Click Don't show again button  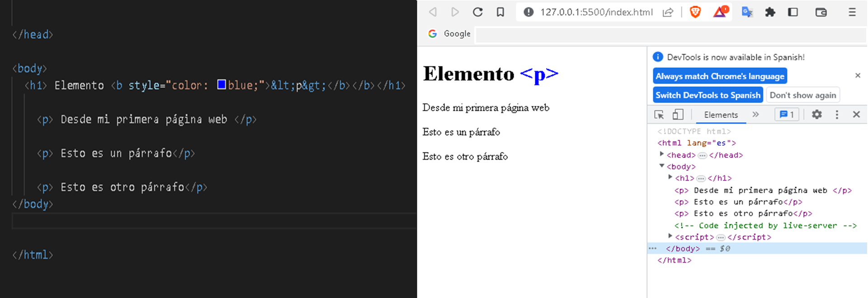click(802, 95)
